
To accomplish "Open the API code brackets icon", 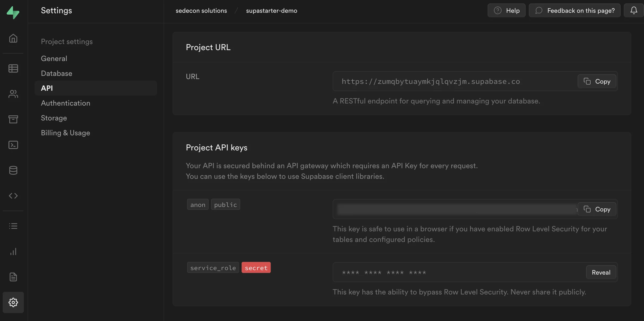I will point(13,196).
